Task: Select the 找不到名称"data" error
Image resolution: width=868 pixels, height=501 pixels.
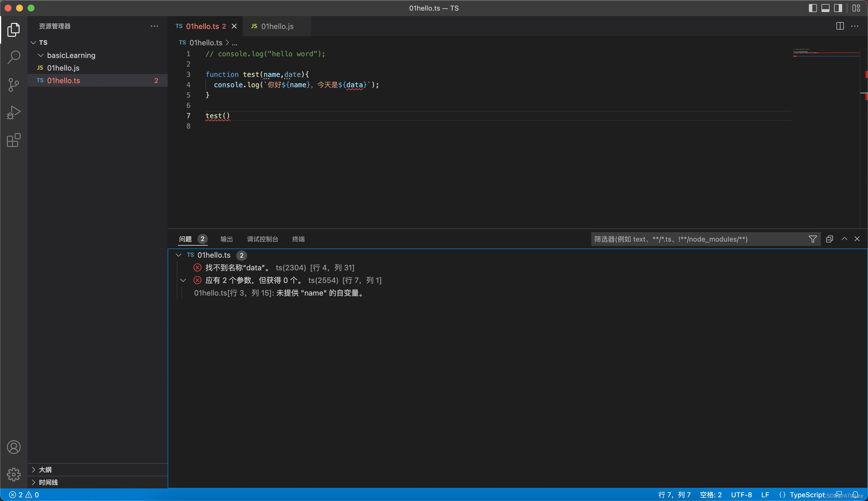Action: click(517, 267)
